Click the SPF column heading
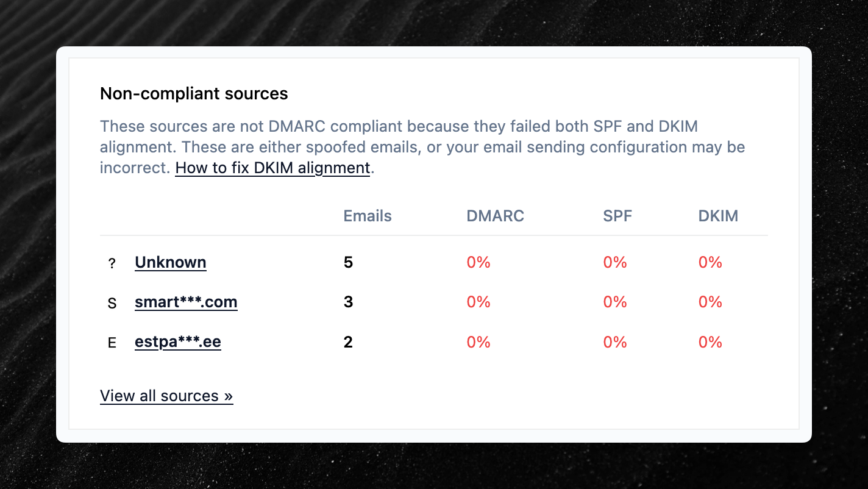 coord(617,216)
